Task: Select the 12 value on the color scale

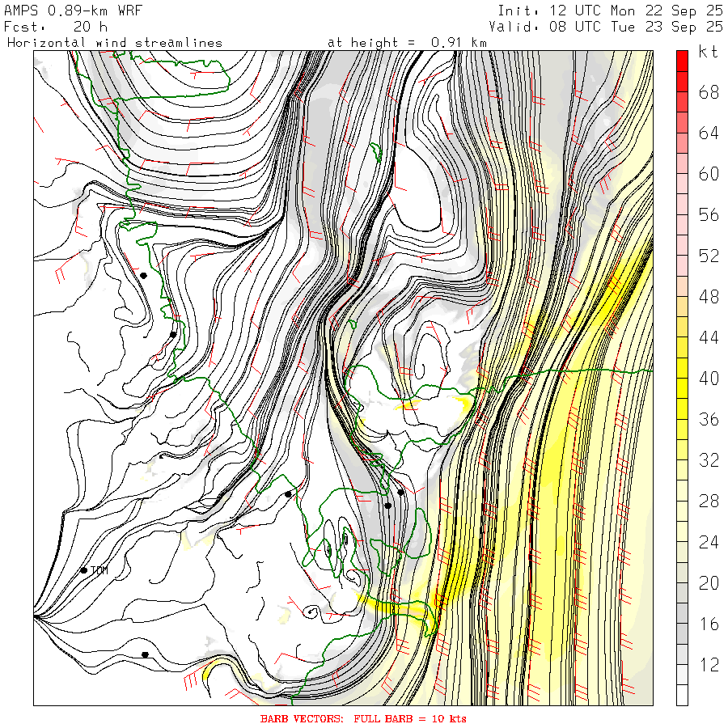Action: tap(709, 665)
